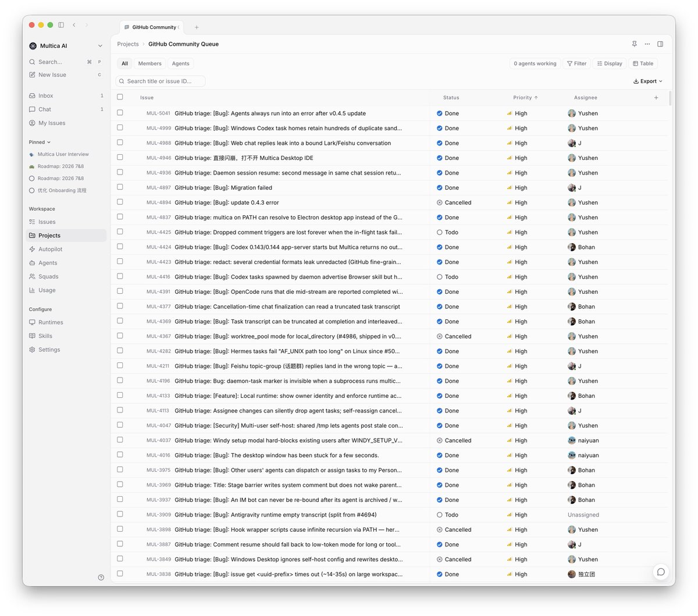Focus the Search title or issue ID box
This screenshot has width=698, height=616.
[x=161, y=81]
